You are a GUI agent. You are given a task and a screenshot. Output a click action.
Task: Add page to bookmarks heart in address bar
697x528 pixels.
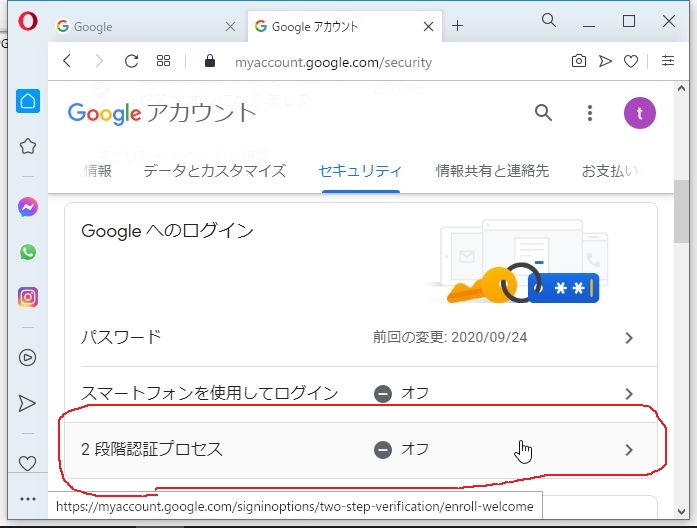coord(631,61)
